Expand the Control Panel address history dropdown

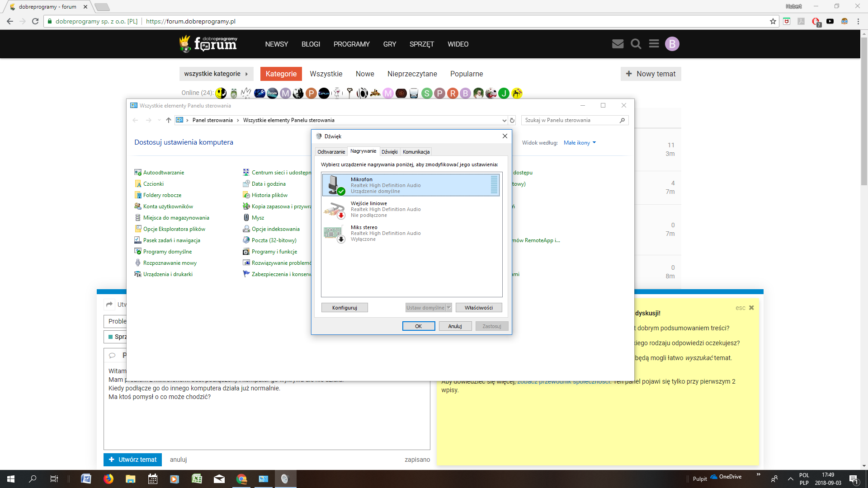[x=504, y=120]
